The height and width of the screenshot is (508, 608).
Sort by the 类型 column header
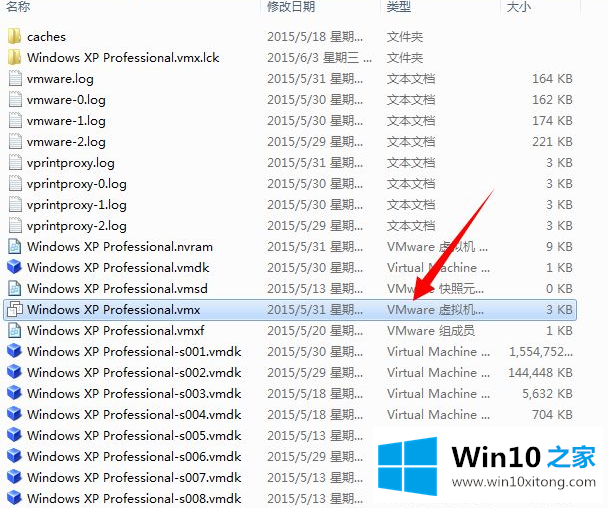(399, 7)
